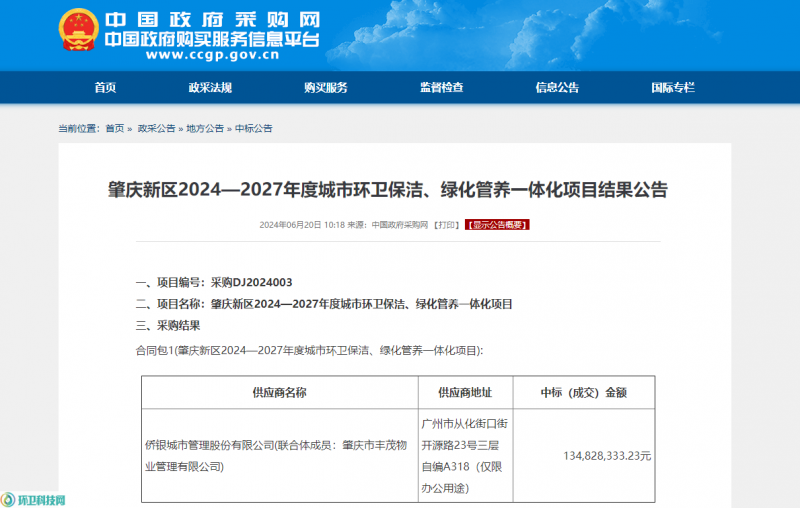Click the project number 采购DJ2024003
The height and width of the screenshot is (508, 800).
tap(252, 283)
